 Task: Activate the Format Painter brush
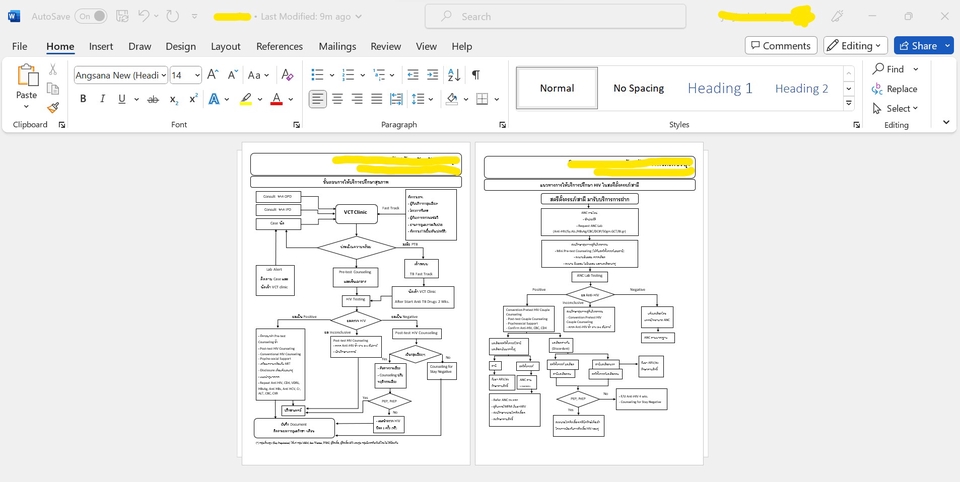[53, 108]
